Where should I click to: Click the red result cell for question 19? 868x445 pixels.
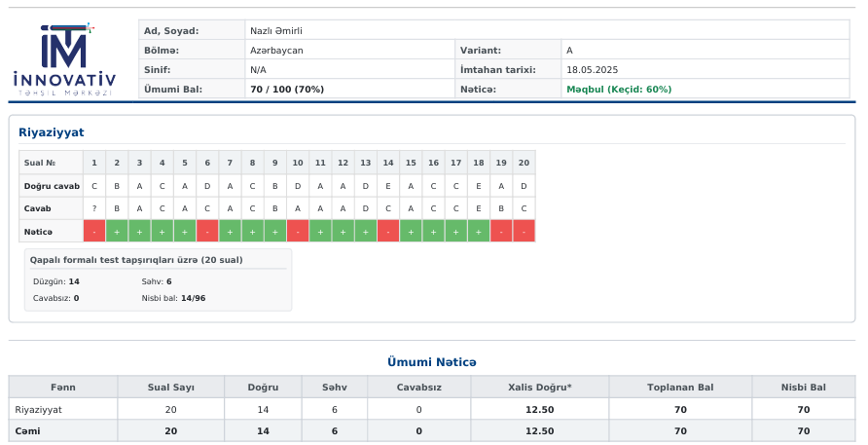click(x=501, y=231)
